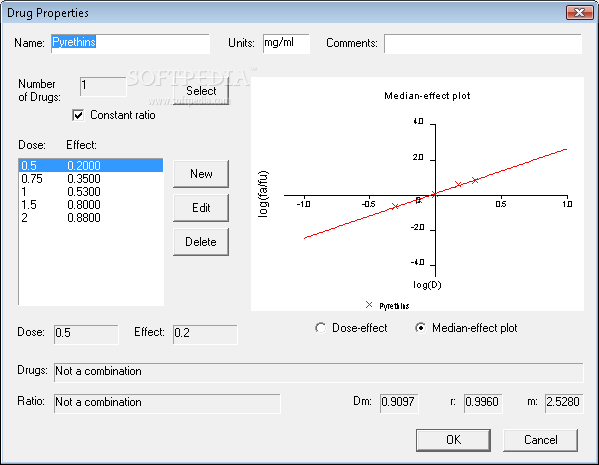Click the New button
Image resolution: width=599 pixels, height=465 pixels.
[201, 174]
